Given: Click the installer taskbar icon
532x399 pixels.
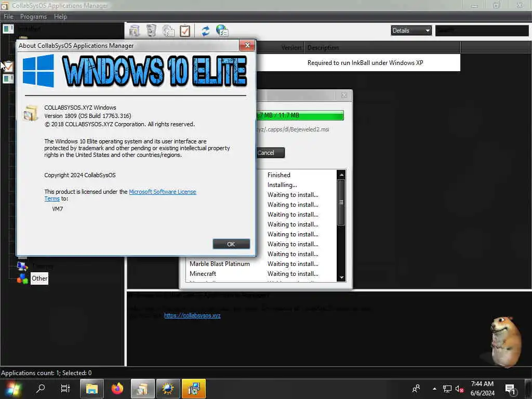Looking at the screenshot, I should click(194, 389).
